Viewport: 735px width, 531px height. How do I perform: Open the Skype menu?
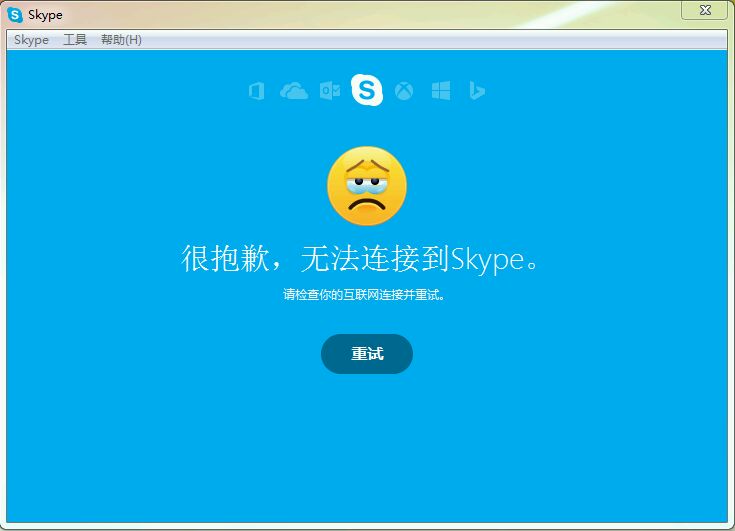point(31,40)
